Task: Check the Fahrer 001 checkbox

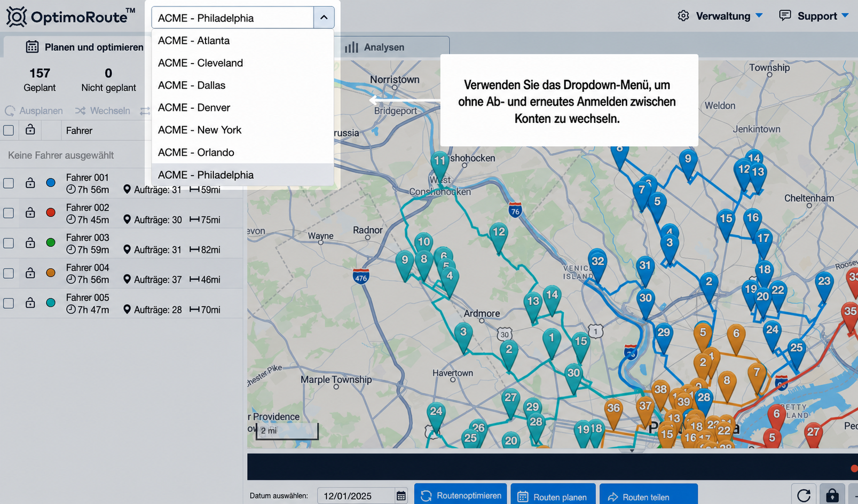Action: click(9, 183)
